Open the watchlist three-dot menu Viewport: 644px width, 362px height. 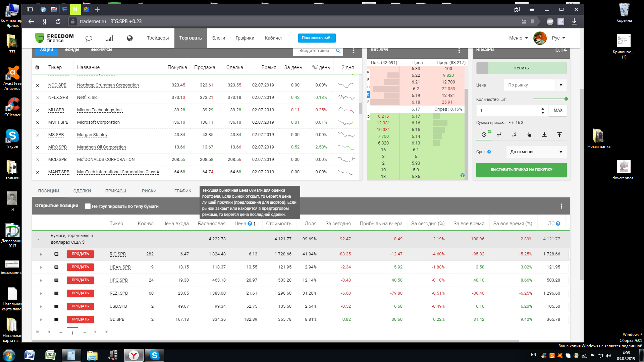click(354, 51)
